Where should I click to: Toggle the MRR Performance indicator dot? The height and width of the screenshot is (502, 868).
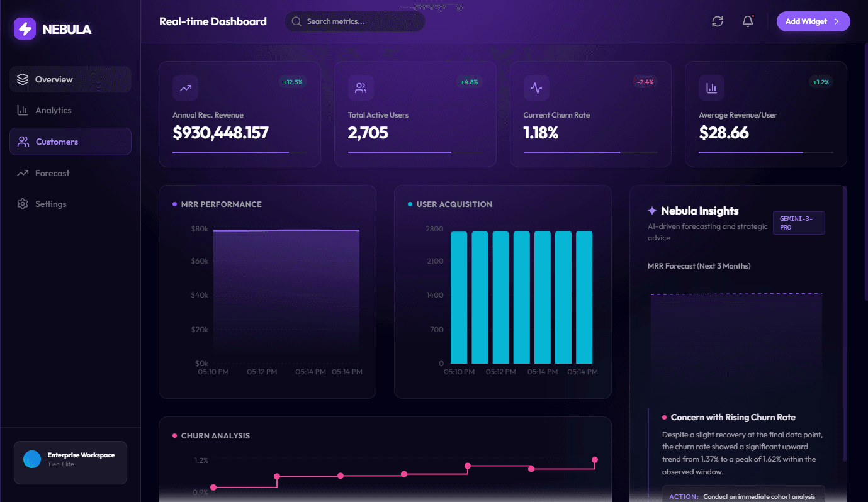pos(174,204)
